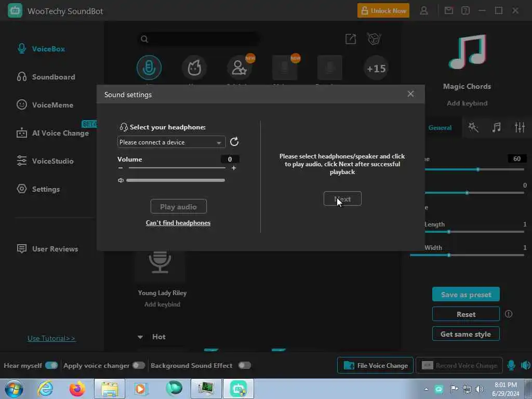
Task: Show hidden system tray icons
Action: [x=426, y=389]
